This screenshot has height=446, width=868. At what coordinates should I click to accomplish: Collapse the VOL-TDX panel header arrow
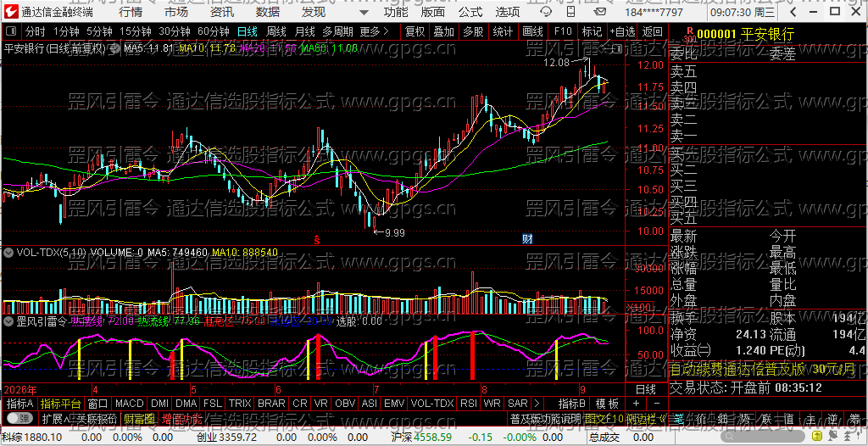pyautogui.click(x=8, y=252)
